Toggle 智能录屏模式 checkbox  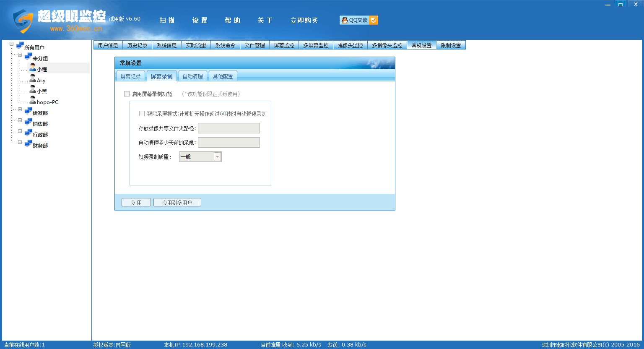pyautogui.click(x=142, y=114)
